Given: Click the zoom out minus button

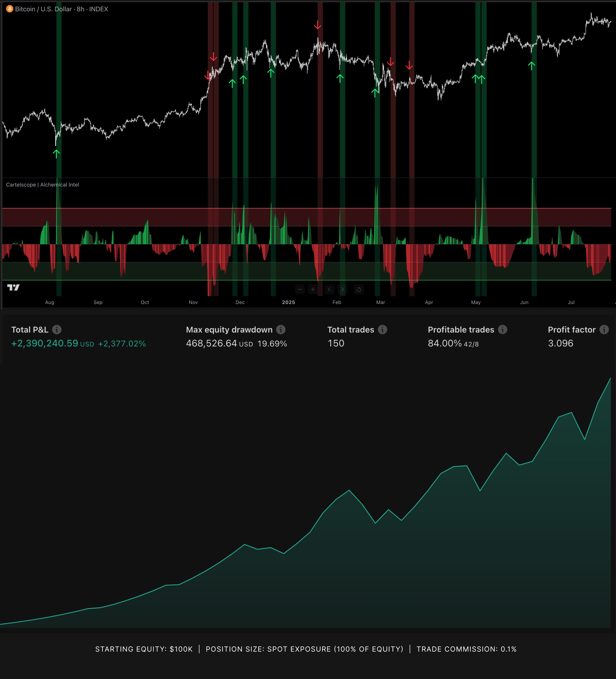Looking at the screenshot, I should (x=300, y=289).
